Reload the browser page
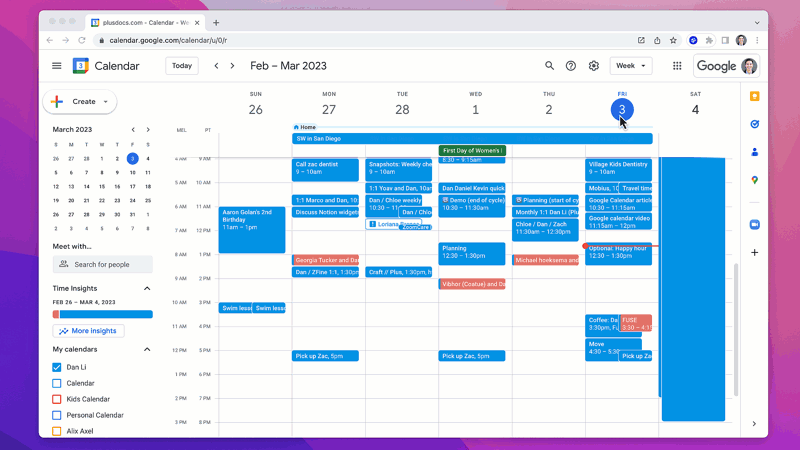This screenshot has height=450, width=800. 82,40
